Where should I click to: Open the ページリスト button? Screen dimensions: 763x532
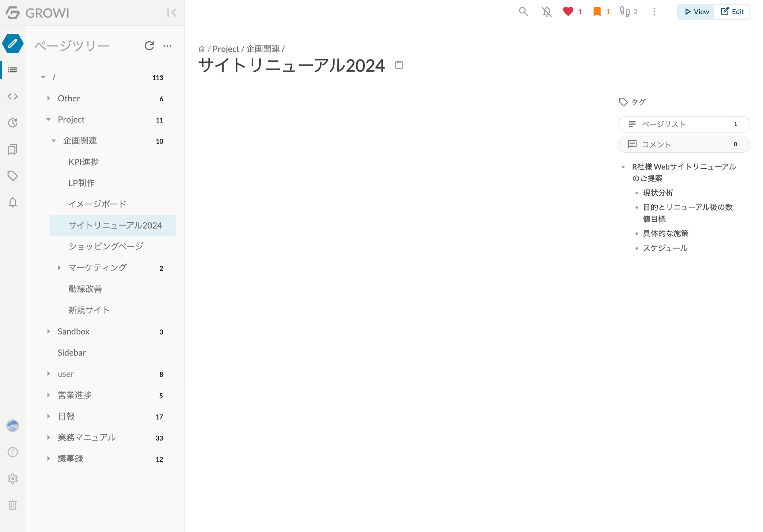click(x=684, y=124)
